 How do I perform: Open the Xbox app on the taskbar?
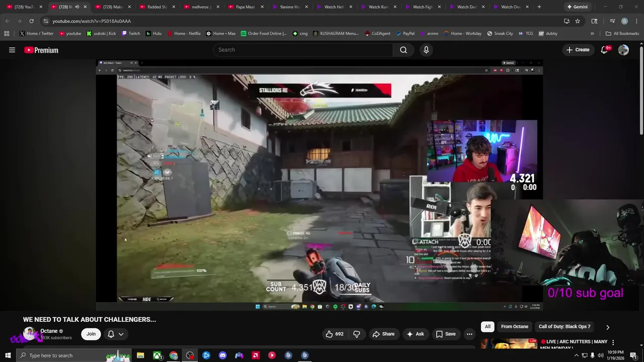tap(157, 355)
